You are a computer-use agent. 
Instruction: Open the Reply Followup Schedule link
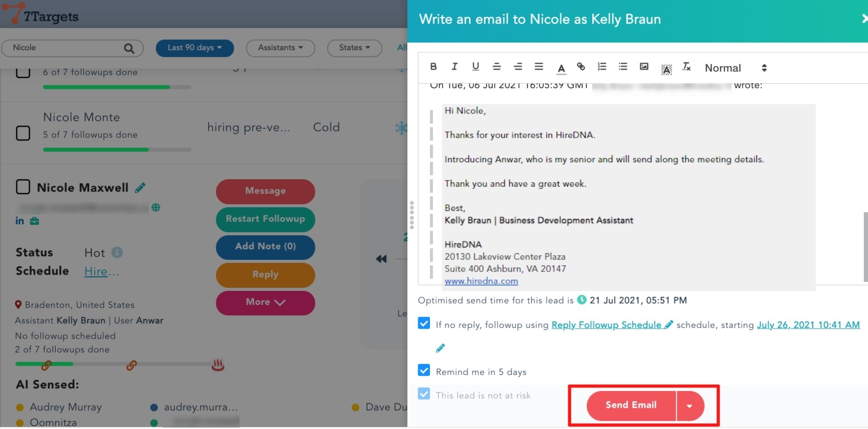pyautogui.click(x=606, y=325)
